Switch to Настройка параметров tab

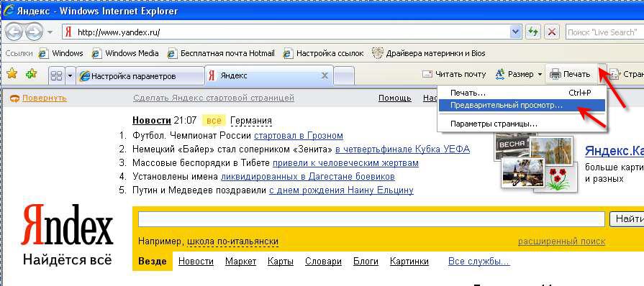[140, 76]
